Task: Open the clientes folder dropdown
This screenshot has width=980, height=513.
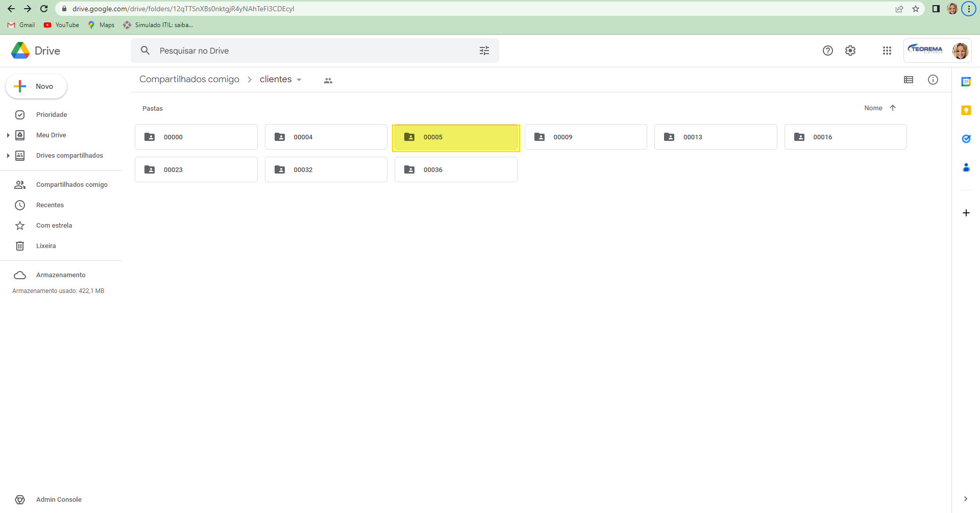Action: click(299, 80)
